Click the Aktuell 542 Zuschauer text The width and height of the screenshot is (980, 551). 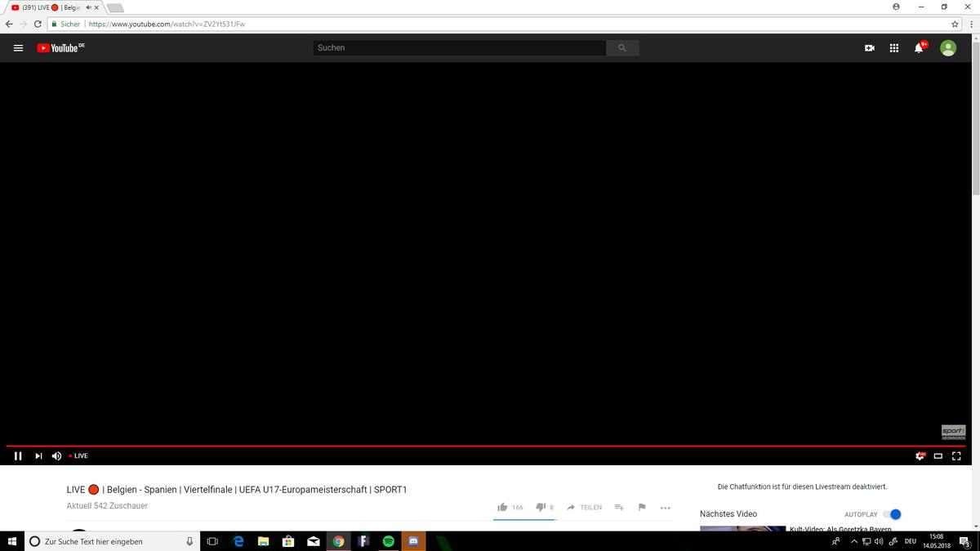point(107,506)
